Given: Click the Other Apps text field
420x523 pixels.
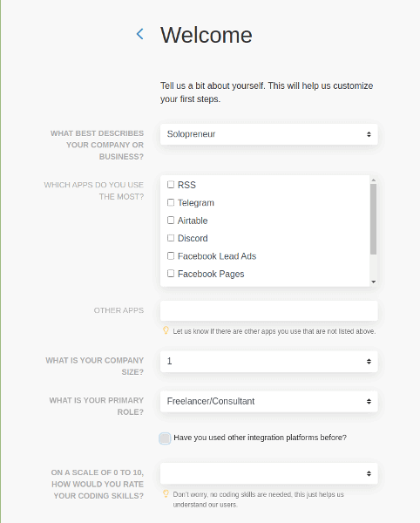Looking at the screenshot, I should pyautogui.click(x=269, y=311).
